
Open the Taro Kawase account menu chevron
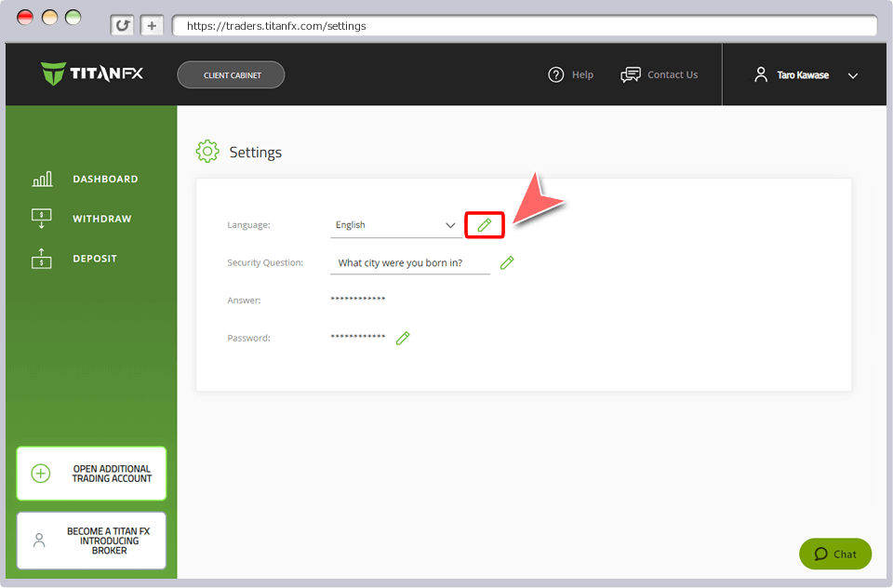tap(853, 76)
